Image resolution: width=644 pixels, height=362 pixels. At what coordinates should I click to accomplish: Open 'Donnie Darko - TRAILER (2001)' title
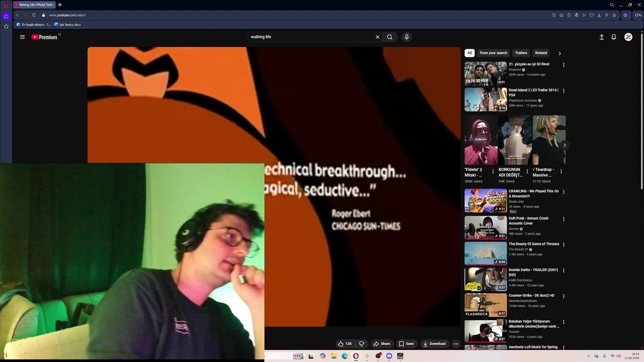[x=533, y=273]
